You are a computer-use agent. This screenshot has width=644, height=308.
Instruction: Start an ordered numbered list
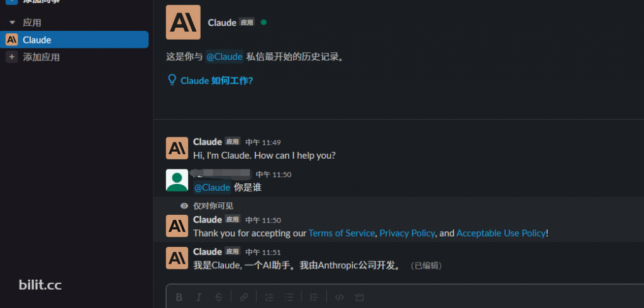pyautogui.click(x=269, y=297)
